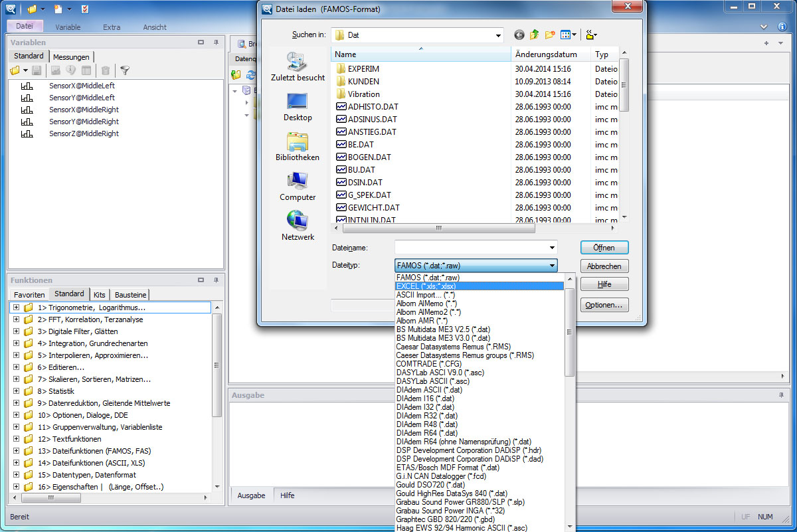The height and width of the screenshot is (532, 797).
Task: Click the Öffnen button
Action: click(604, 248)
